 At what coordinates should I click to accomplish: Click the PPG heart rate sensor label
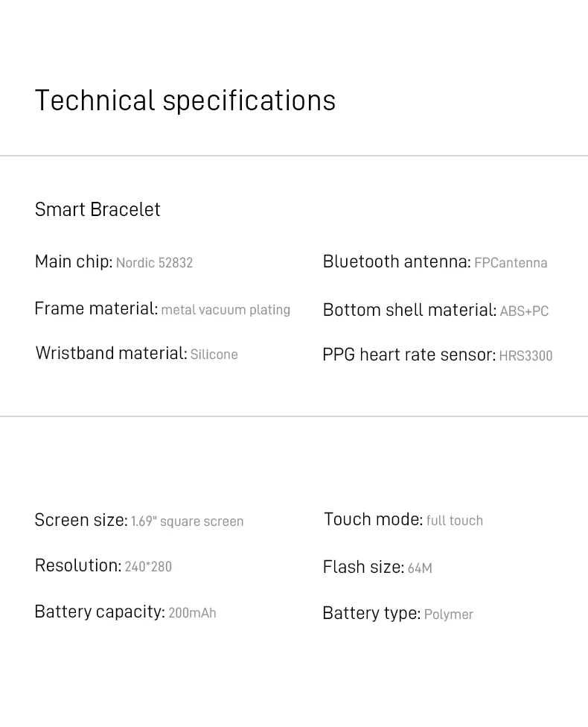click(409, 355)
